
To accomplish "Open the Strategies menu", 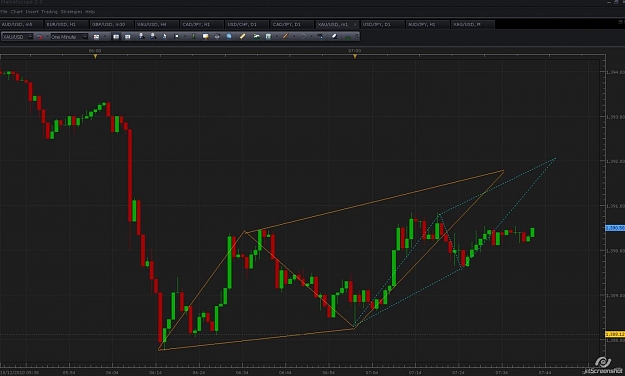I will (72, 12).
